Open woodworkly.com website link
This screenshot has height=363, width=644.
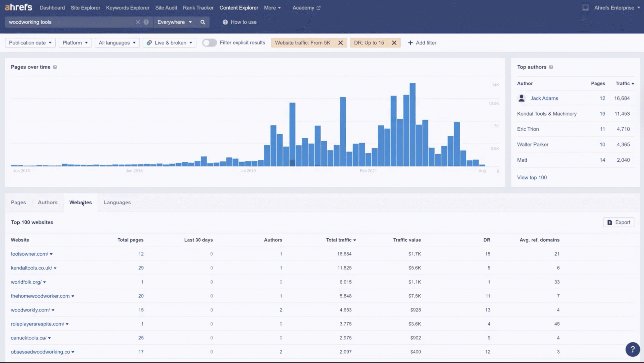[30, 310]
